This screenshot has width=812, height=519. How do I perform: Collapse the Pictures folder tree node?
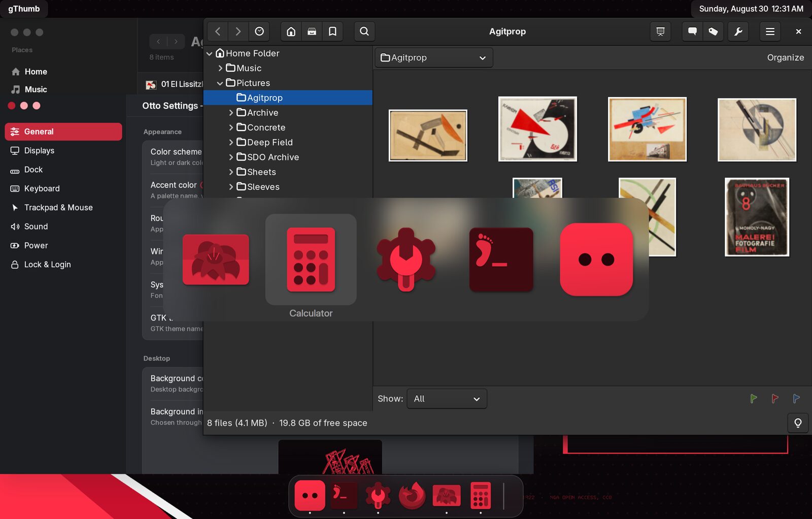point(220,83)
